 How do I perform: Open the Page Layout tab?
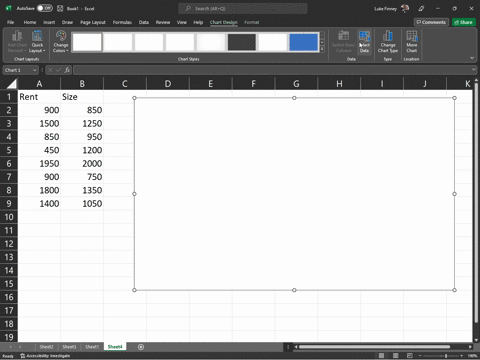pos(93,22)
